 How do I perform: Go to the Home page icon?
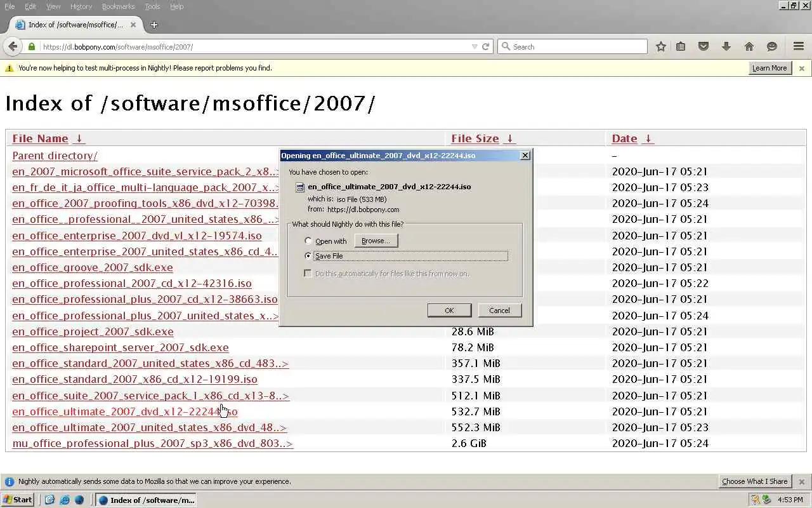[749, 46]
